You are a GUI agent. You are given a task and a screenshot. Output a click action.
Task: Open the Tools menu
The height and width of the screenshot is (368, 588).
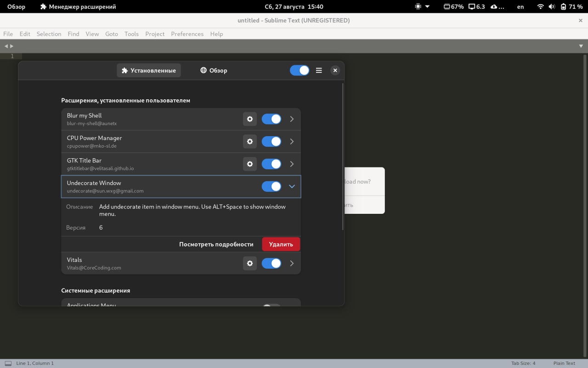131,34
